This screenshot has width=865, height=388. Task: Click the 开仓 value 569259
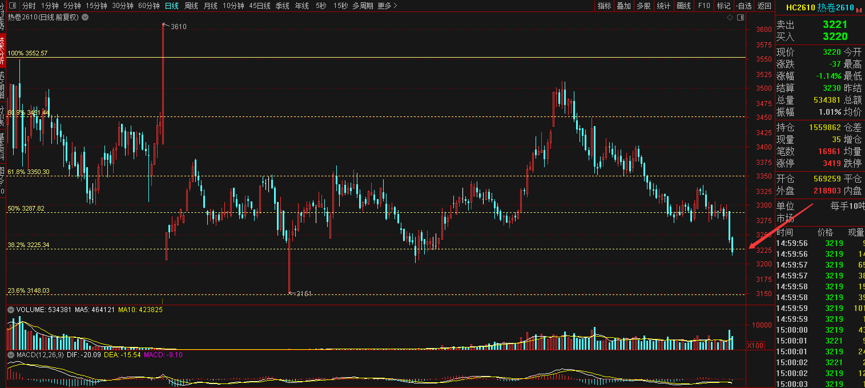click(x=828, y=179)
